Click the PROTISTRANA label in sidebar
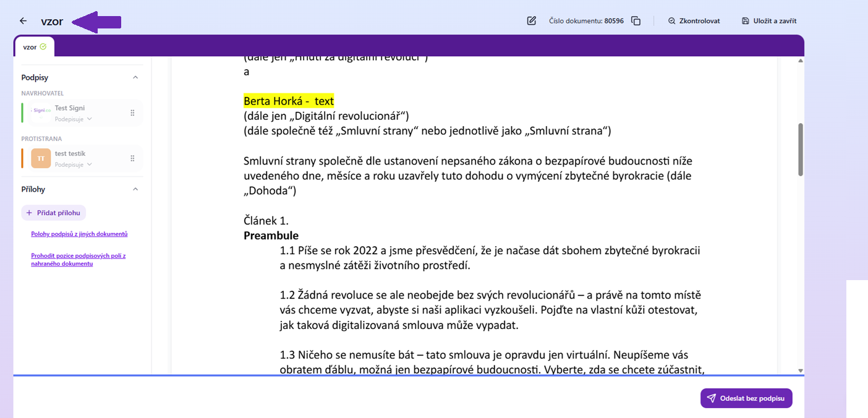868x418 pixels. coord(41,139)
